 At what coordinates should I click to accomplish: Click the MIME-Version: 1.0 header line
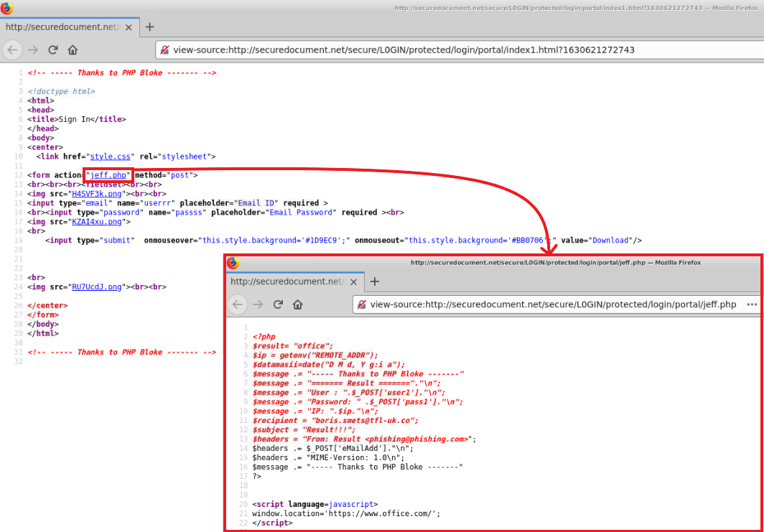pos(328,457)
